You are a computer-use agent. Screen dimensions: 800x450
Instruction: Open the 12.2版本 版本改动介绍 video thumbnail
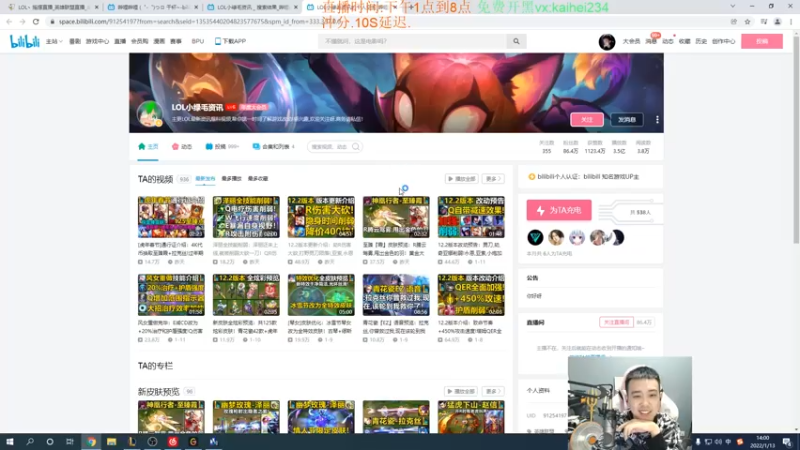471,295
